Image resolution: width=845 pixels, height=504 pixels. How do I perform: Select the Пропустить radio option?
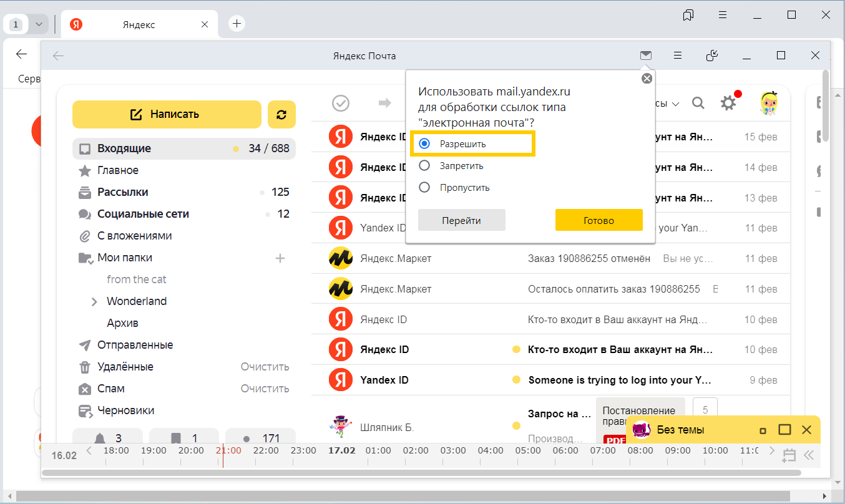(x=425, y=188)
